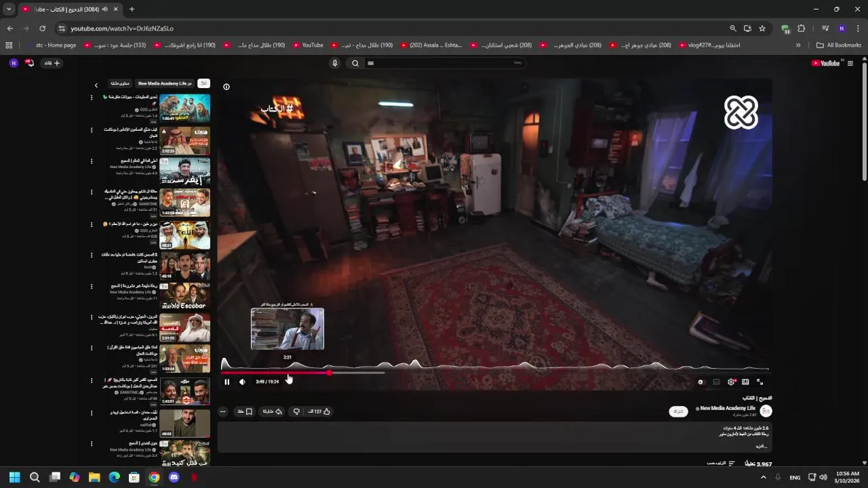This screenshot has height=488, width=868.
Task: Run search with magnifier button
Action: click(355, 63)
